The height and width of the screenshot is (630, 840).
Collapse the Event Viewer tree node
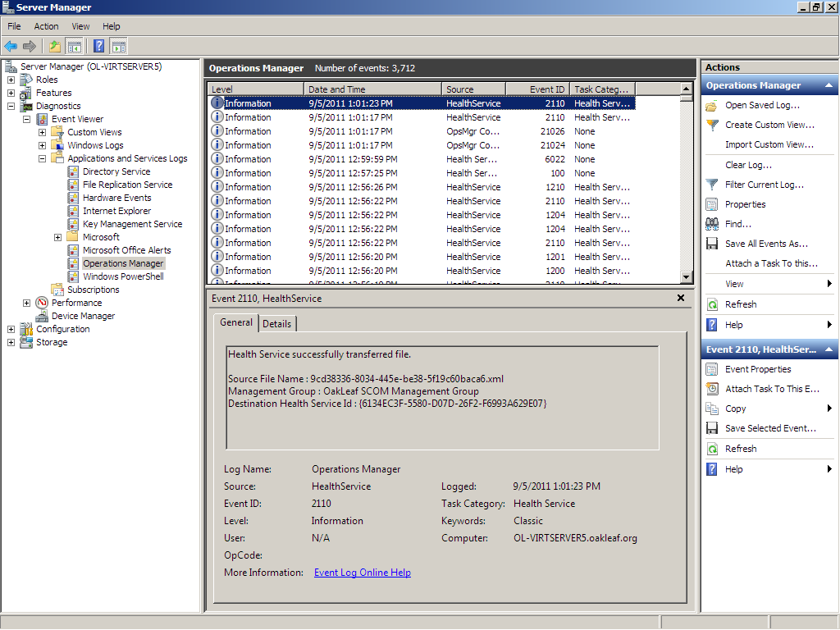pos(26,120)
